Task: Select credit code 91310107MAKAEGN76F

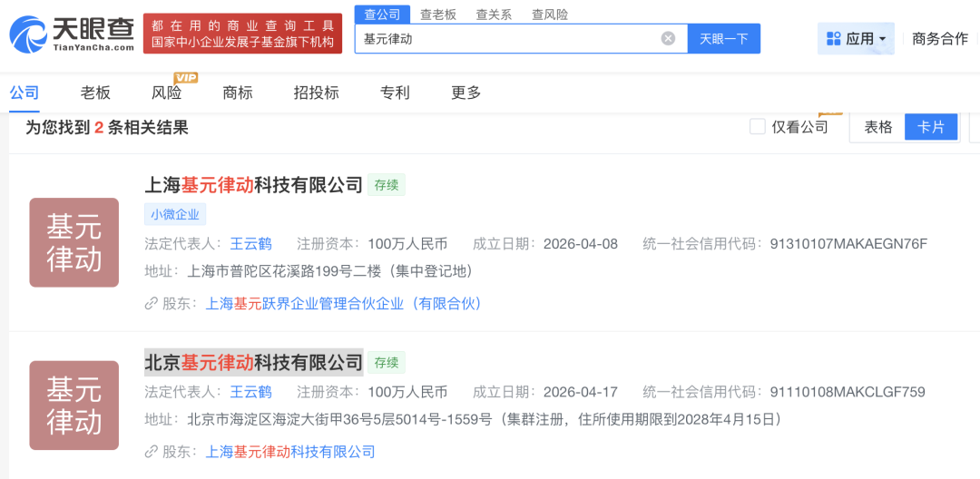Action: click(x=849, y=243)
